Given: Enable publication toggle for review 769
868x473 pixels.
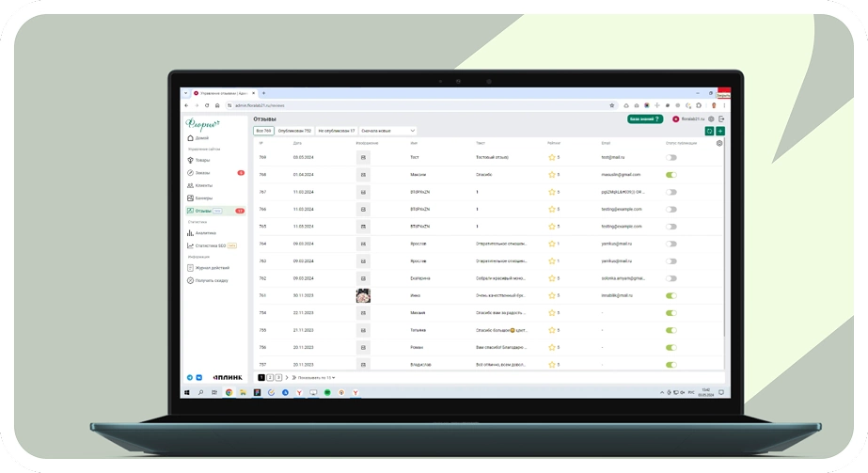Looking at the screenshot, I should [x=671, y=157].
